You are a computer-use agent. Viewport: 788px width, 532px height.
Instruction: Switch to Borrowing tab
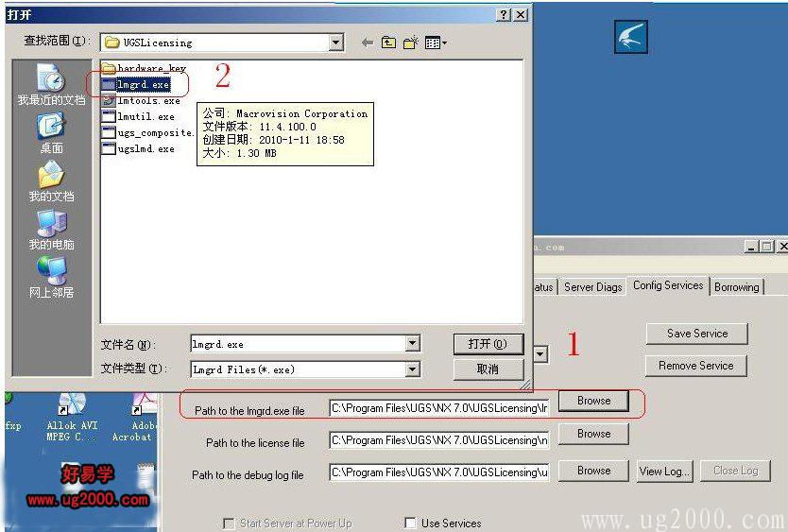pos(737,287)
